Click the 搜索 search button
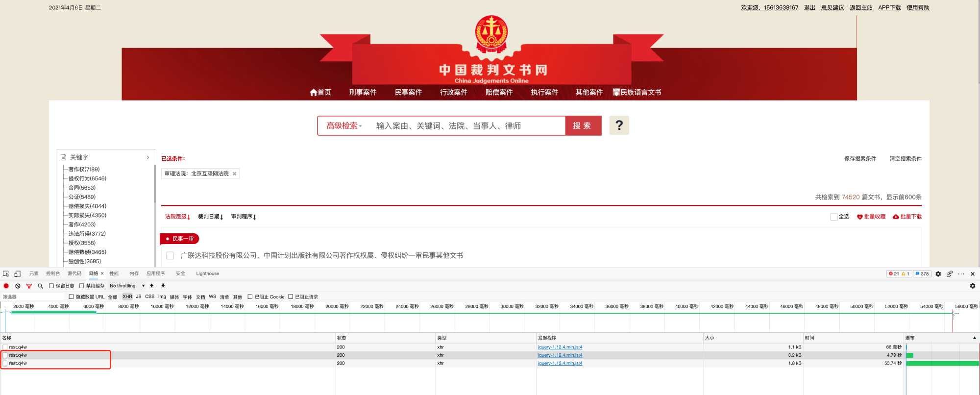Viewport: 980px width, 395px height. click(x=583, y=126)
